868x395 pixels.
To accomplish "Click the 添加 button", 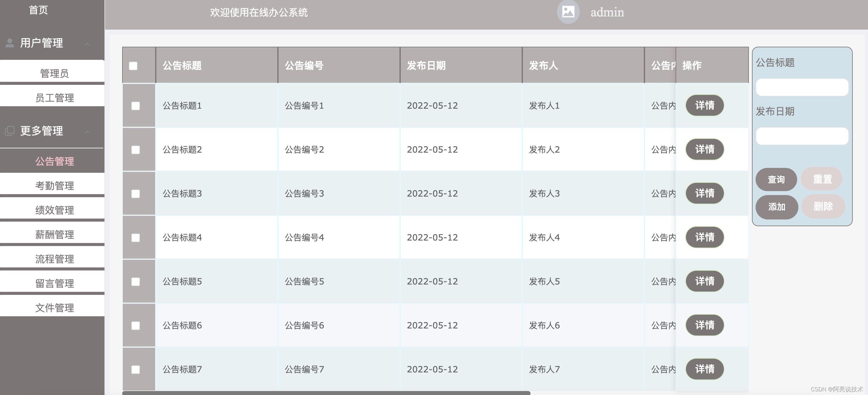I will click(x=776, y=207).
